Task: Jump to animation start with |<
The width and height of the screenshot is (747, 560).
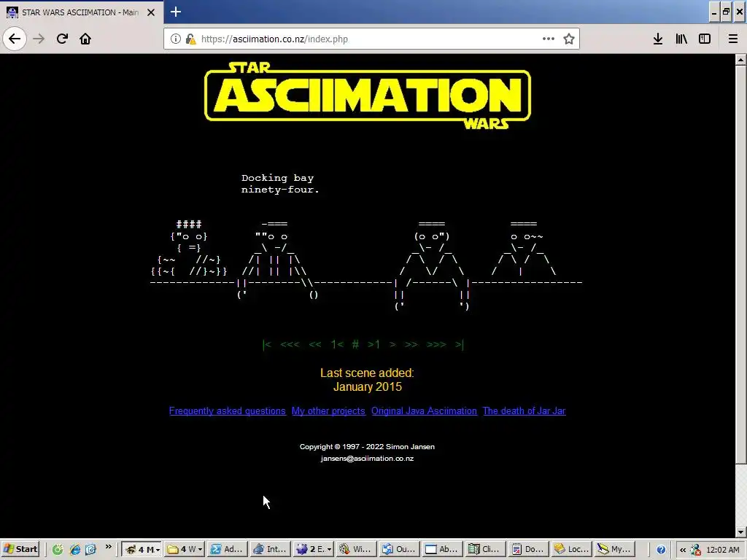Action: [x=267, y=344]
